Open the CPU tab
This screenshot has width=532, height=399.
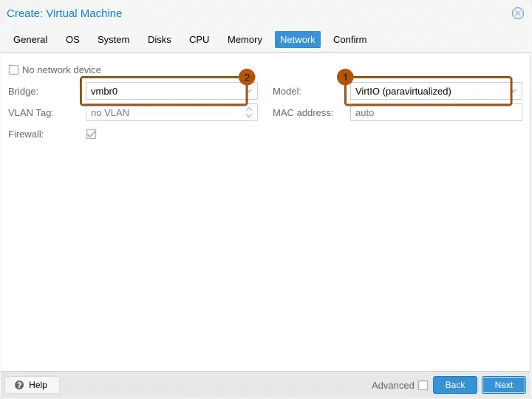pyautogui.click(x=199, y=40)
